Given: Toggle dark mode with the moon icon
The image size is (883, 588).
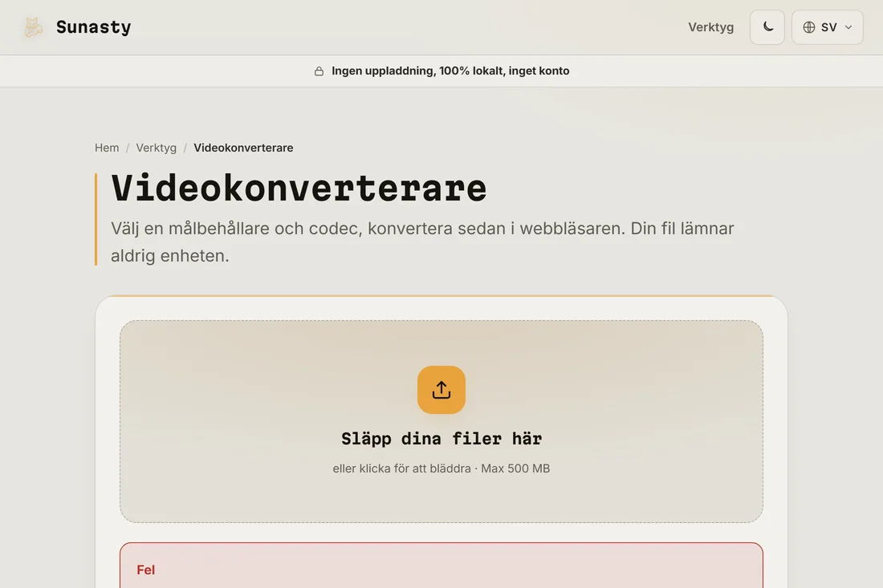Looking at the screenshot, I should pos(767,27).
